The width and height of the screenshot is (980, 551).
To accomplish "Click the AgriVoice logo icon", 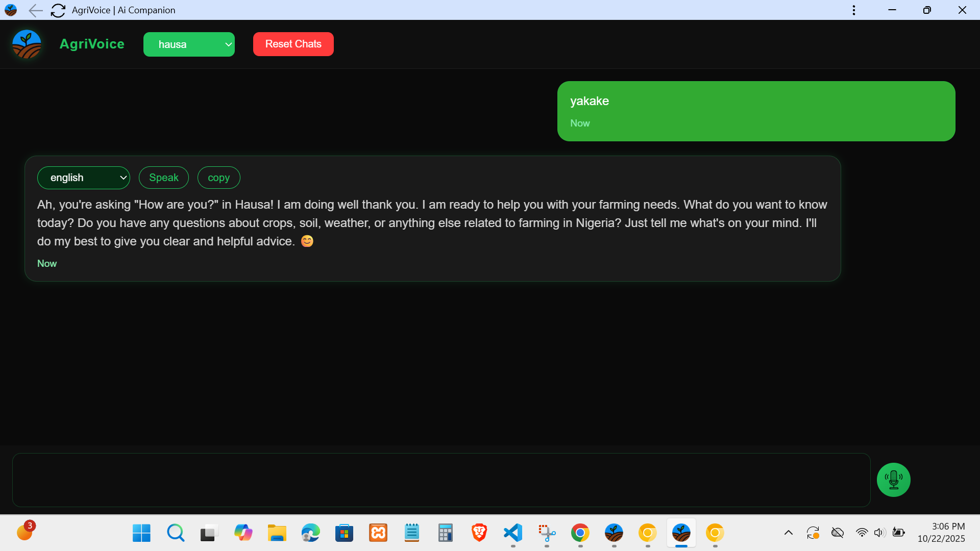I will [27, 44].
